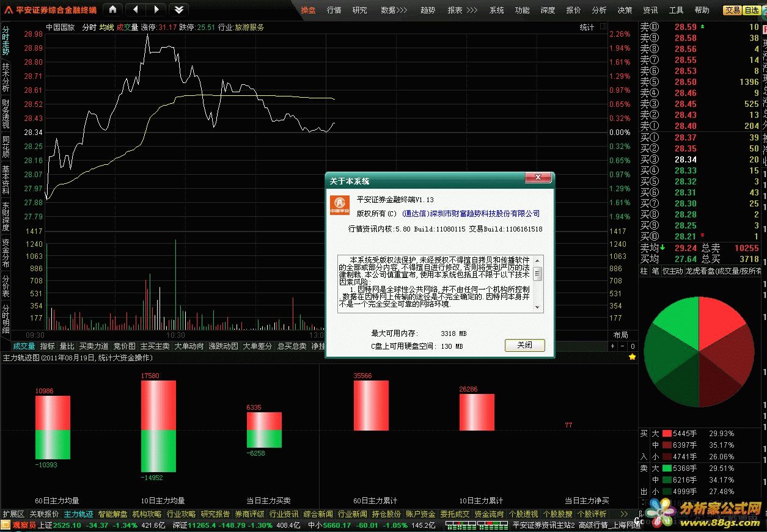Select the 同花顺 side tab

tap(6, 148)
